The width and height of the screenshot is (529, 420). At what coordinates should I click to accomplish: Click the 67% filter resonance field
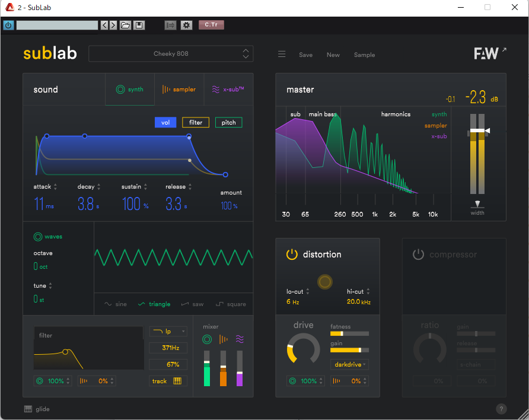click(x=168, y=364)
